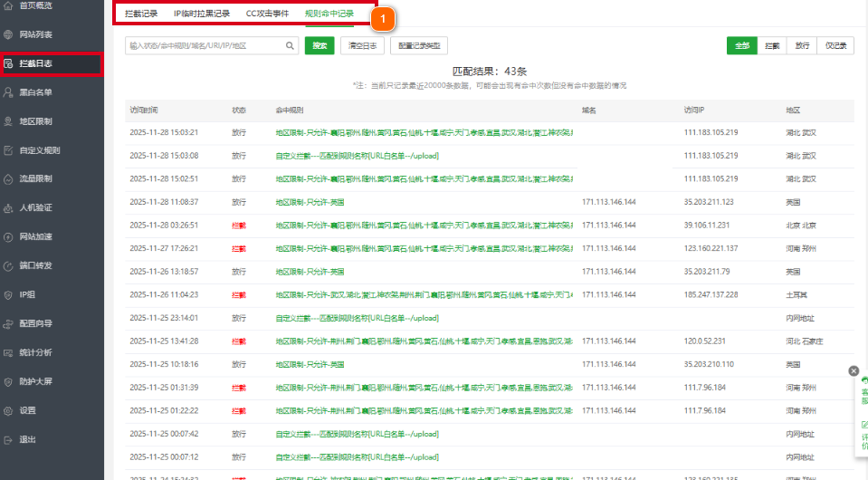Switch to the CC攻击事件 tab
The height and width of the screenshot is (480, 868).
click(x=267, y=14)
